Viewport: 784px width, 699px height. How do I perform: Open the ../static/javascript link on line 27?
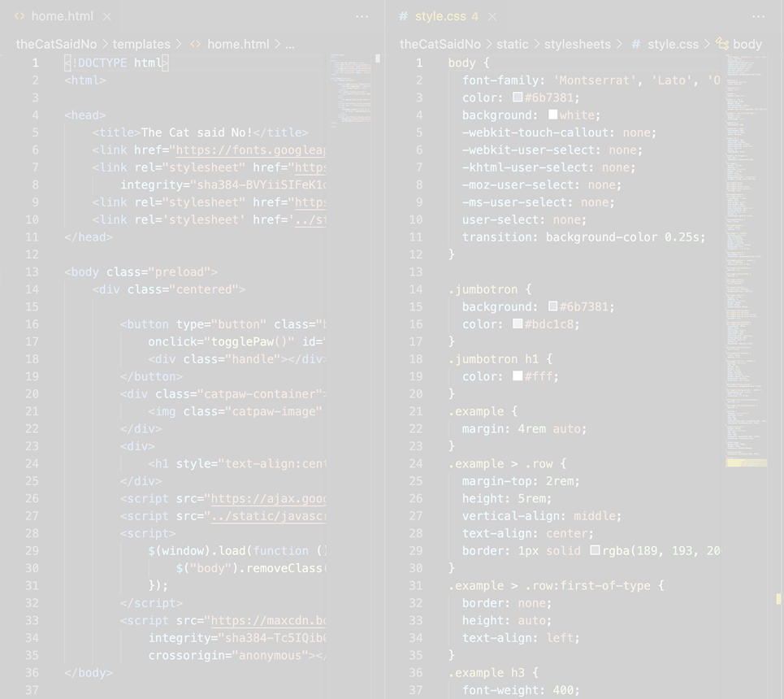[268, 516]
